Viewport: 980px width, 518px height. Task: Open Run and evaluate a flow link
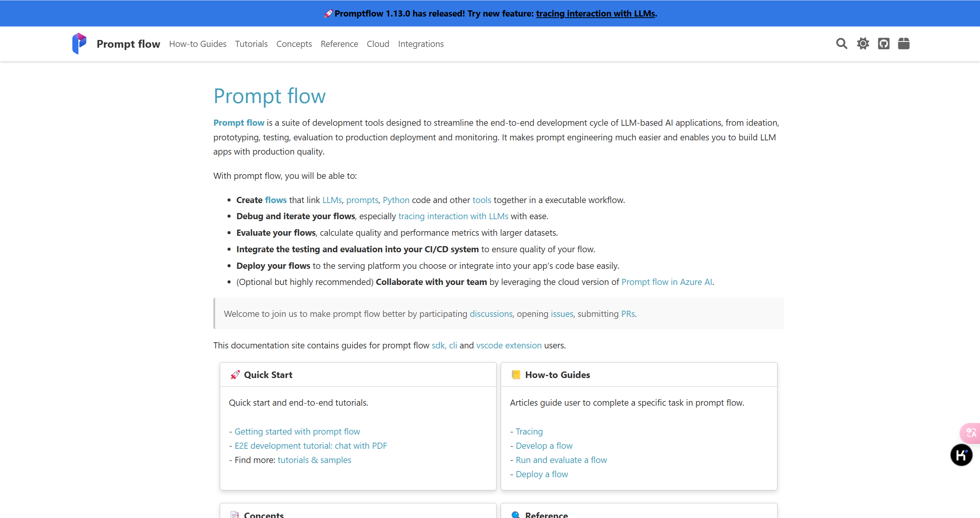(x=561, y=460)
